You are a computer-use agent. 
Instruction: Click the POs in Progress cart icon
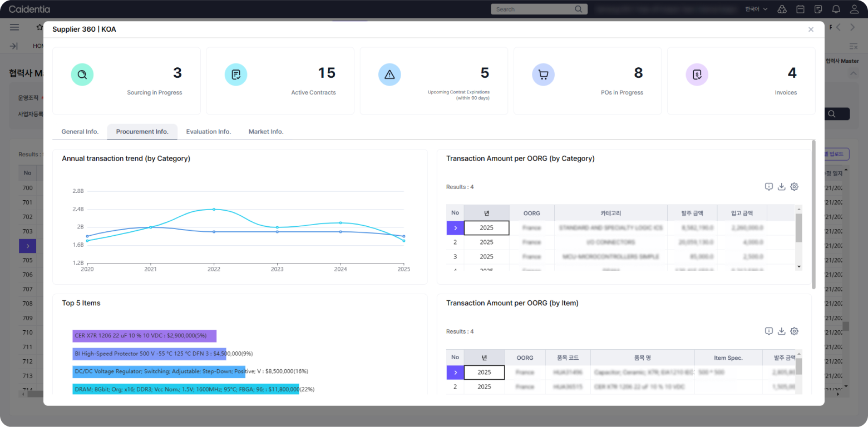543,75
